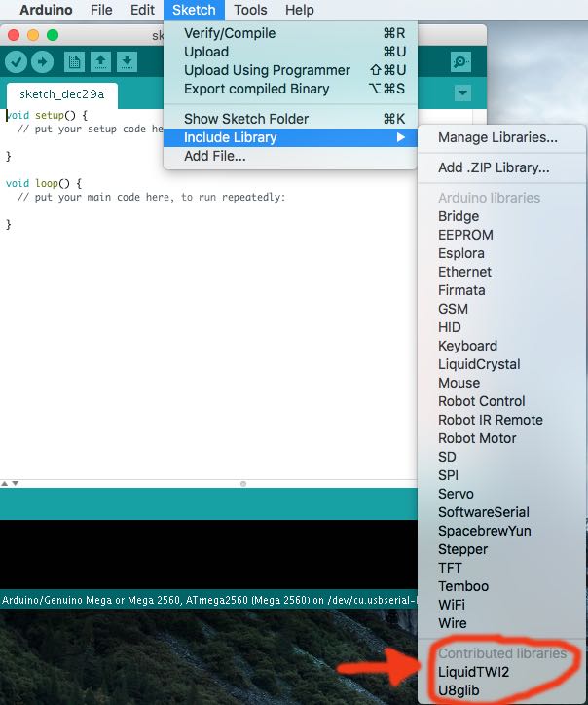Include the LiquidTWI2 contributed library
588x705 pixels.
[x=473, y=672]
